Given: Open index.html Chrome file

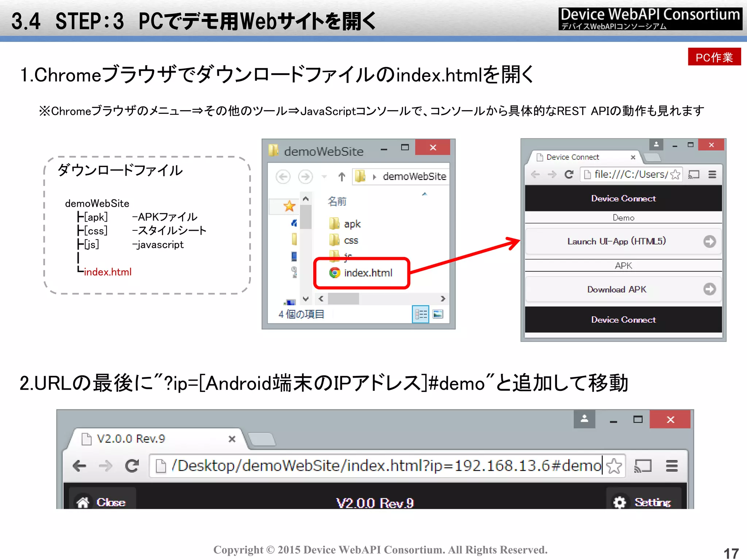Looking at the screenshot, I should click(x=361, y=273).
